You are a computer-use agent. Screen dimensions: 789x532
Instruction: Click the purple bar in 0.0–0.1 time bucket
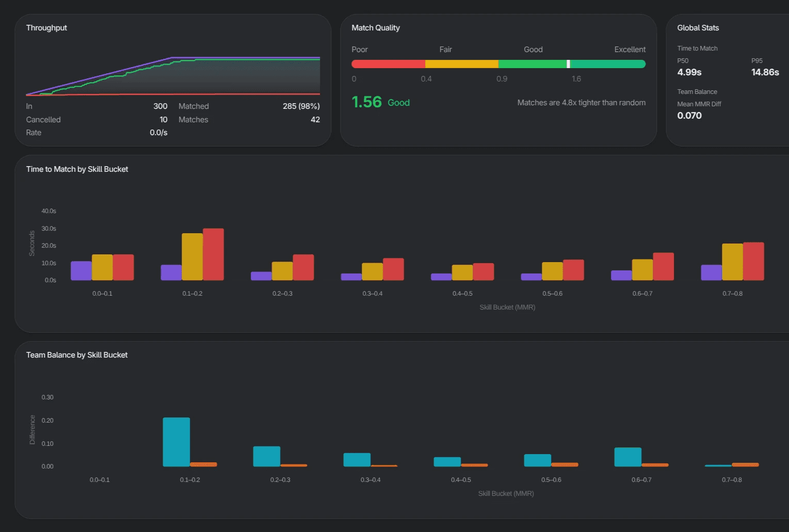pos(81,271)
